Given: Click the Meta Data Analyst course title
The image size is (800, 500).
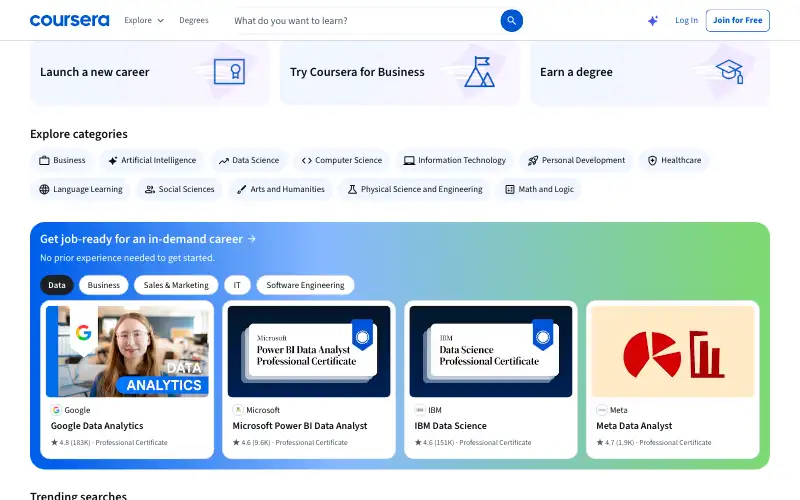Looking at the screenshot, I should pos(634,426).
